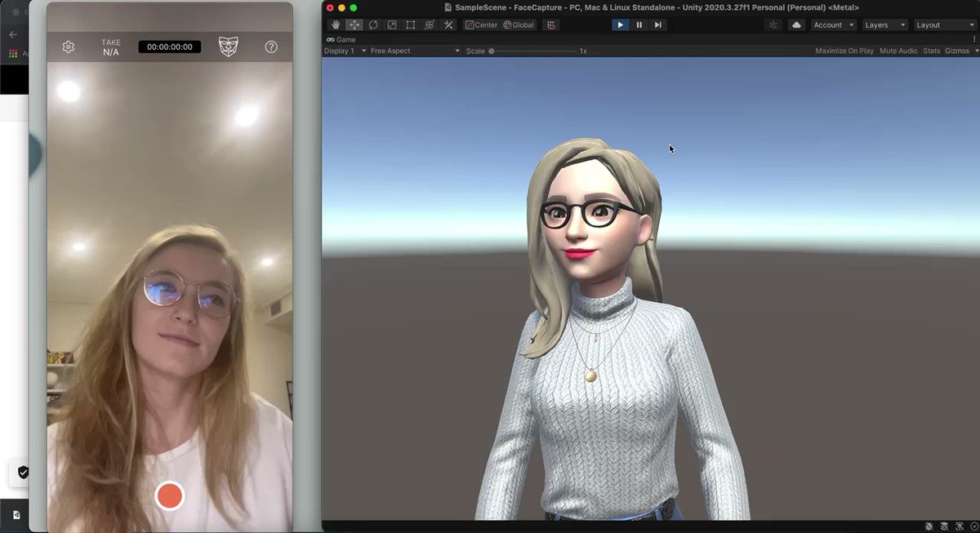Click the Play button

pyautogui.click(x=621, y=25)
